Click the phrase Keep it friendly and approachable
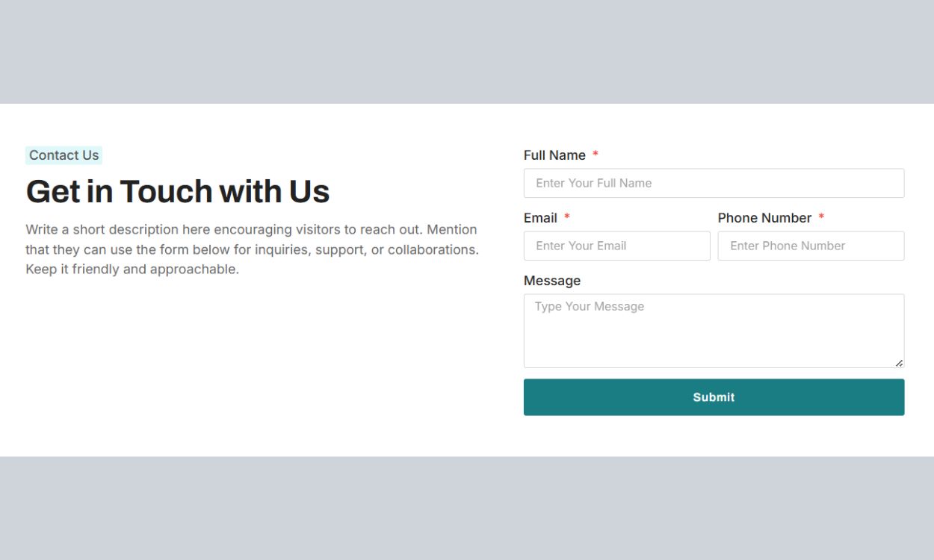This screenshot has width=934, height=560. tap(132, 270)
